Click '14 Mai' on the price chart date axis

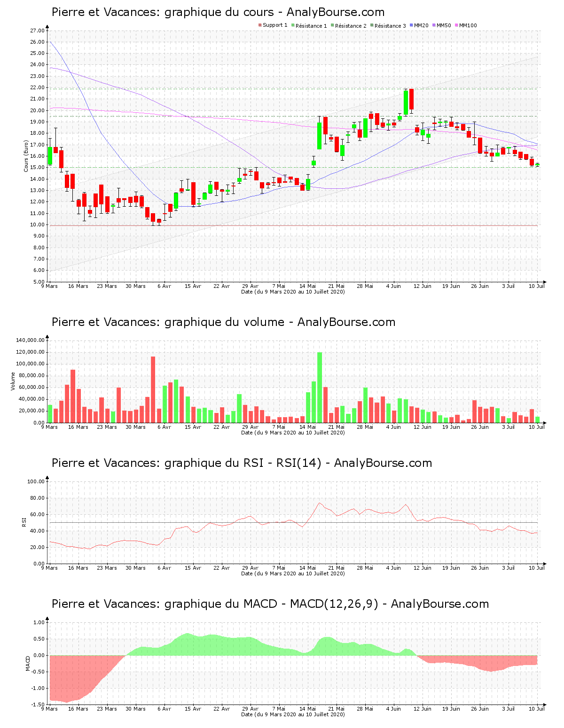point(308,286)
